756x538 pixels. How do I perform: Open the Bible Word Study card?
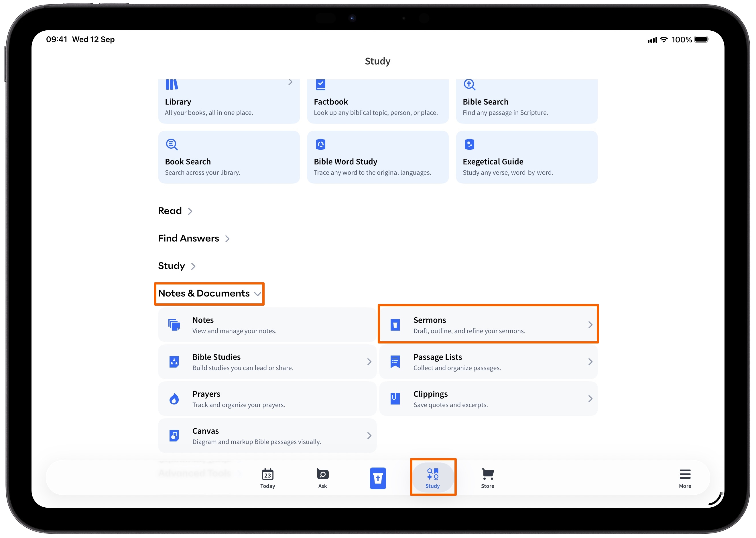coord(378,157)
